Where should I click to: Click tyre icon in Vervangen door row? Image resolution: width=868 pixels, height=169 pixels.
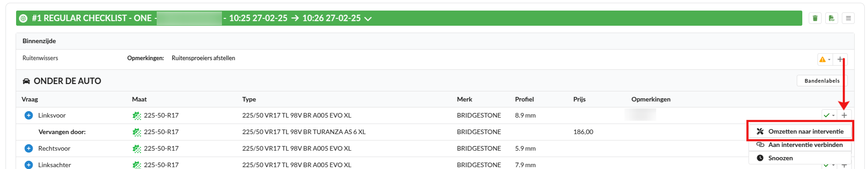pyautogui.click(x=137, y=132)
